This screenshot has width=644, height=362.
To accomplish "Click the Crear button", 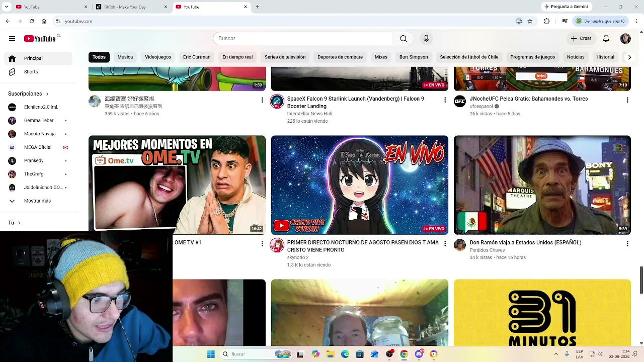I will 581,39.
